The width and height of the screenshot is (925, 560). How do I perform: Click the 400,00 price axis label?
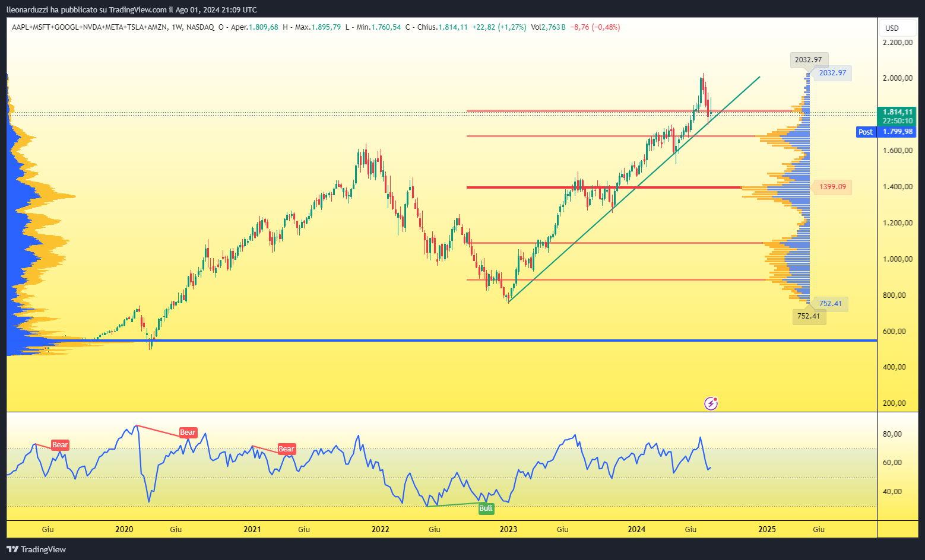pyautogui.click(x=894, y=367)
